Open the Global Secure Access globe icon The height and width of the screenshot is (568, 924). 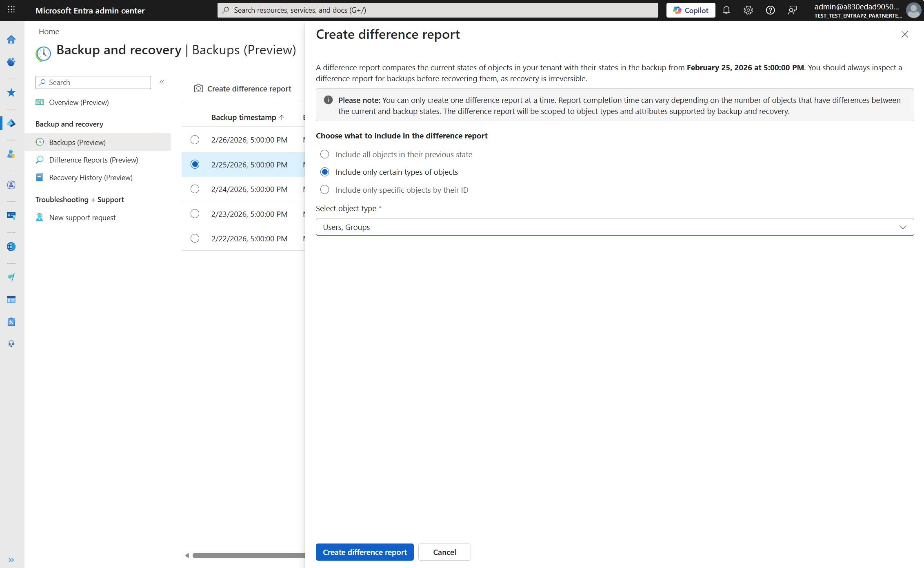[x=11, y=246]
